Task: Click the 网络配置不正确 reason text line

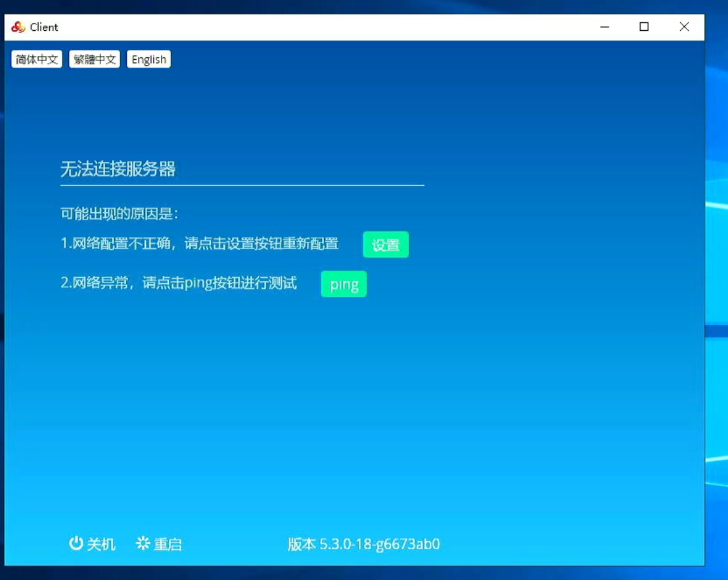Action: (x=199, y=244)
